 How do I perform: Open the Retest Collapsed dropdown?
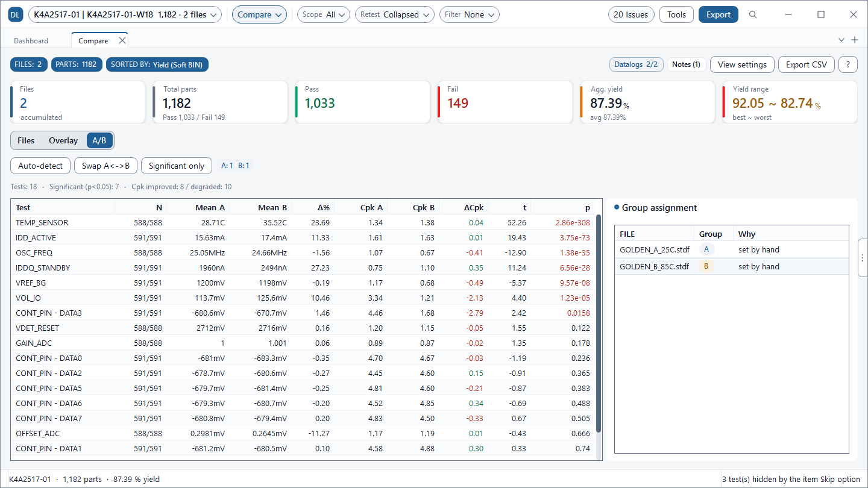point(395,14)
